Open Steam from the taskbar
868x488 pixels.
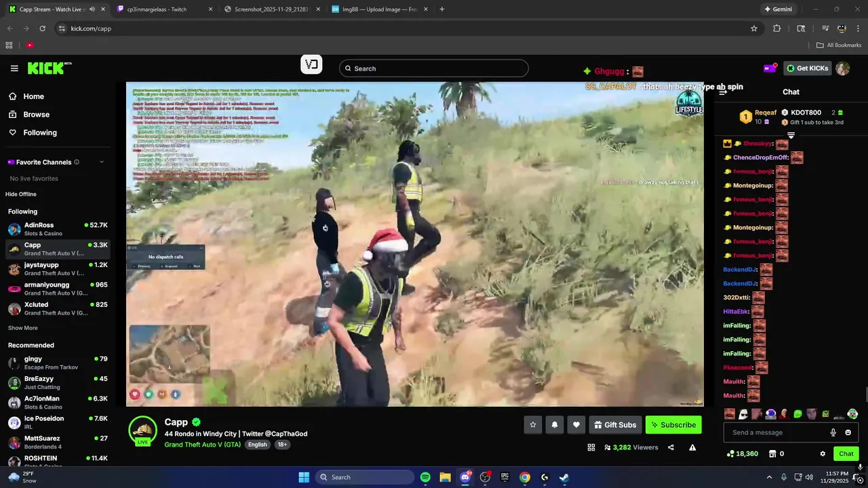pos(564,477)
